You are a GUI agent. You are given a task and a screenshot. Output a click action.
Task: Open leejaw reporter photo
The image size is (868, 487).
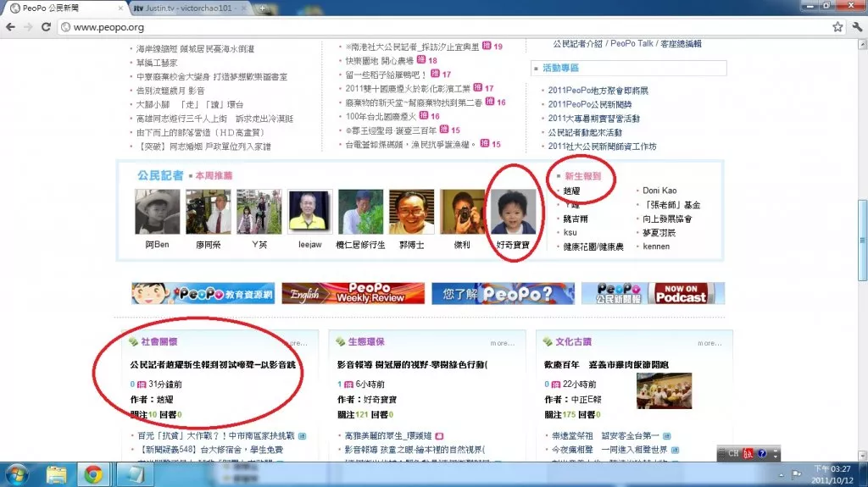pos(310,212)
